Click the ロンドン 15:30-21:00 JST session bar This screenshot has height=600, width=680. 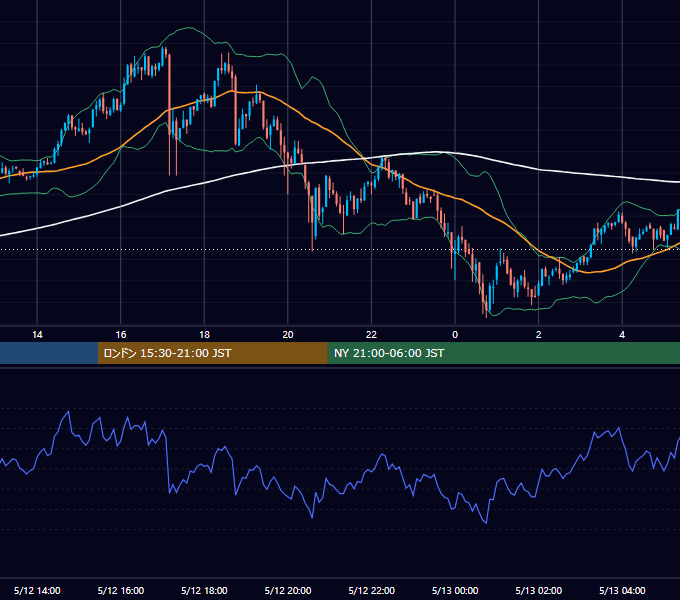tap(212, 353)
